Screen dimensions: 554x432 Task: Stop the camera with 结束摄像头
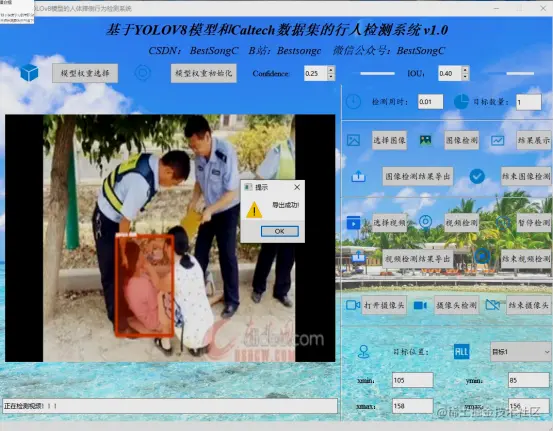point(529,305)
